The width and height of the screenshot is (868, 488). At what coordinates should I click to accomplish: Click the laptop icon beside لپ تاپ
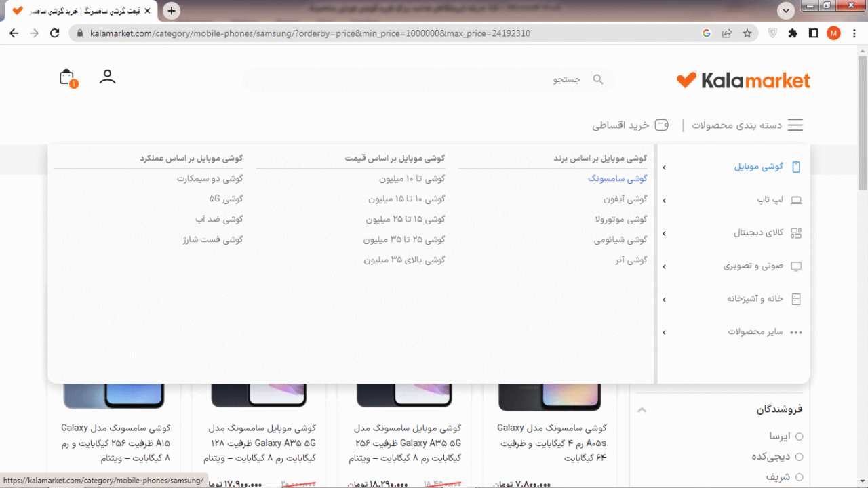pos(796,200)
